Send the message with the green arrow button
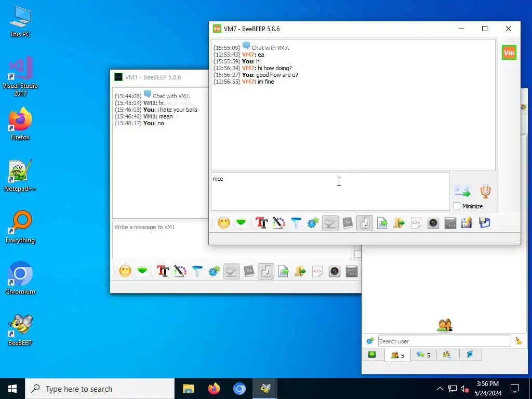 click(x=462, y=192)
